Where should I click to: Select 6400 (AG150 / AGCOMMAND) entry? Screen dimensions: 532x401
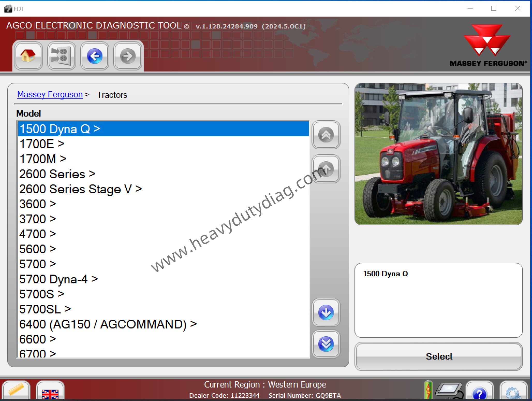click(x=164, y=324)
